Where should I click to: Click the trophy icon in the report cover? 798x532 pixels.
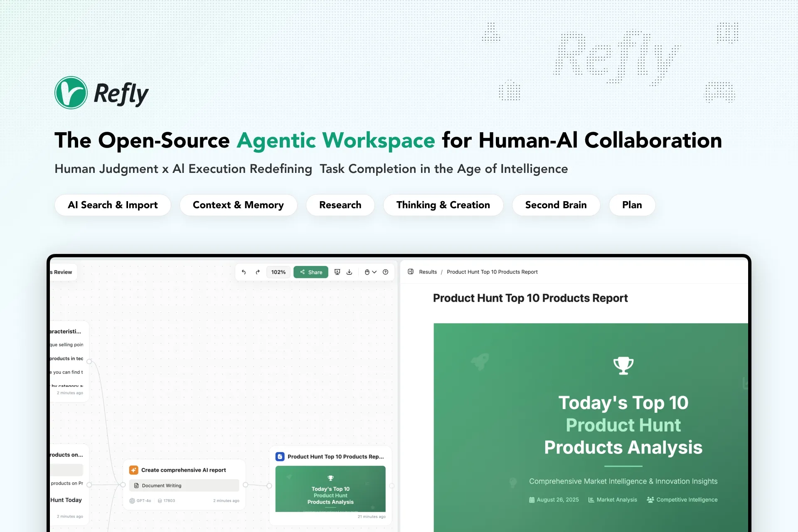623,366
